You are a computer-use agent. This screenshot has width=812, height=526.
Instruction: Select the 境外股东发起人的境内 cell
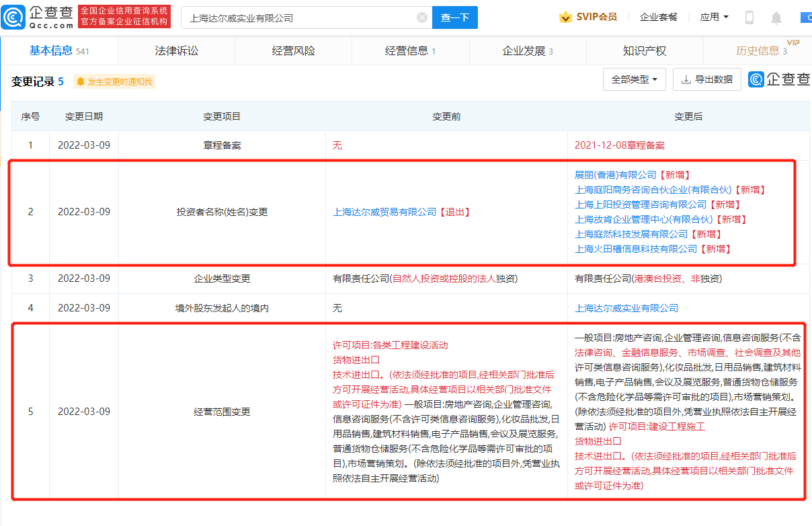click(222, 308)
